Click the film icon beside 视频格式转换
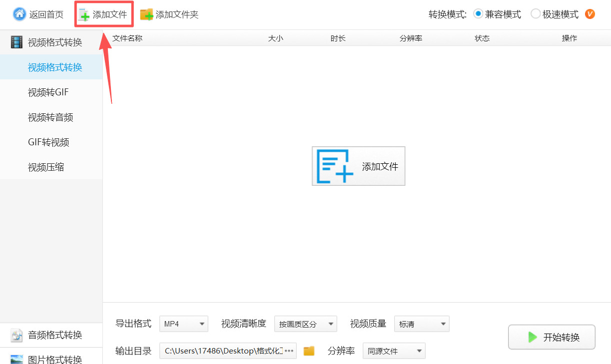Image resolution: width=611 pixels, height=364 pixels. tap(16, 42)
